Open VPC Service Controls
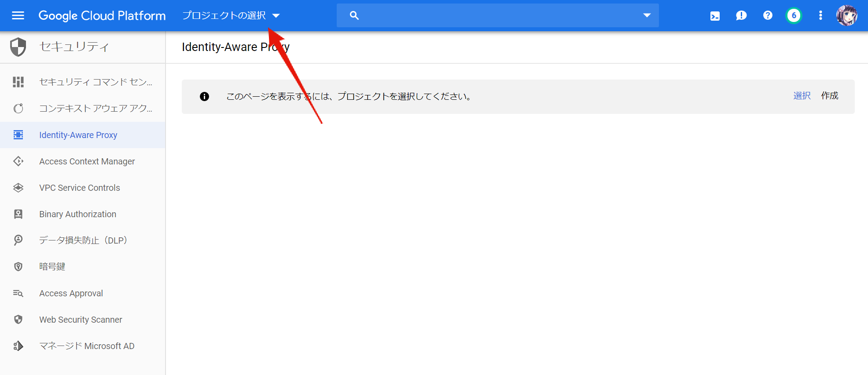 pos(83,188)
